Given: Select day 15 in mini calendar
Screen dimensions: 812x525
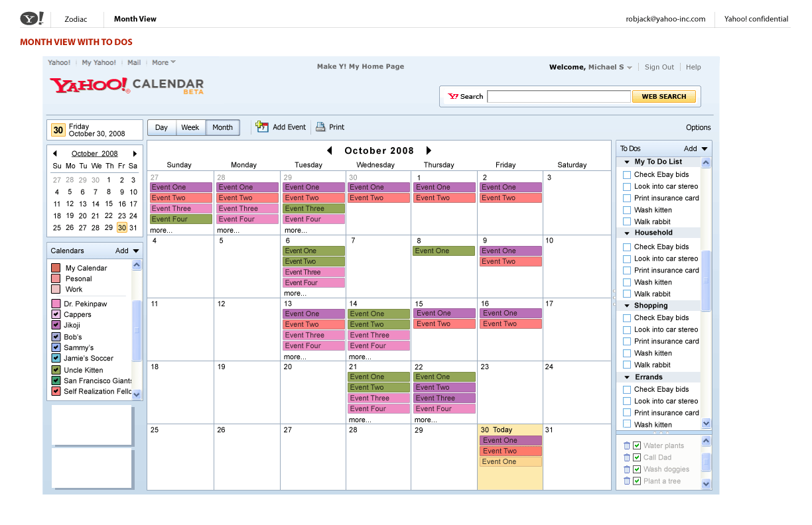Looking at the screenshot, I should tap(109, 204).
